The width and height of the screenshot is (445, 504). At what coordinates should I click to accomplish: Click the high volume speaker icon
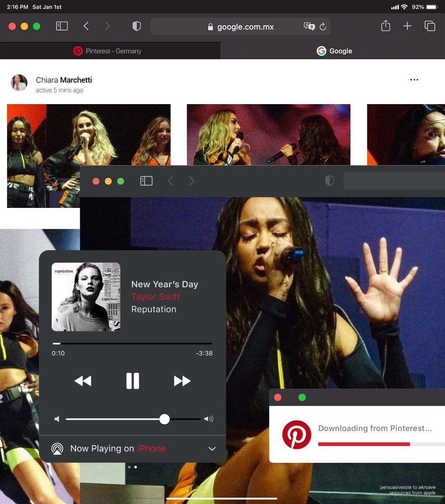click(208, 419)
